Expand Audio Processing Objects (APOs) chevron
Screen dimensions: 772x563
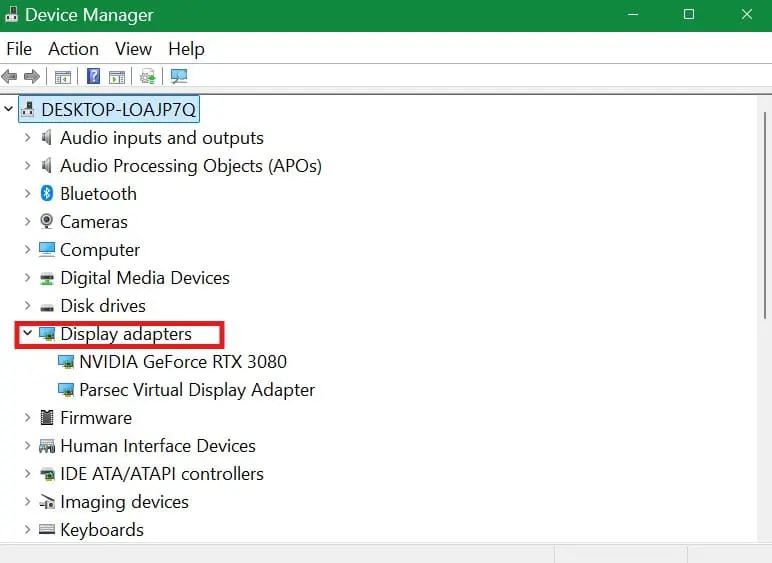(x=28, y=166)
